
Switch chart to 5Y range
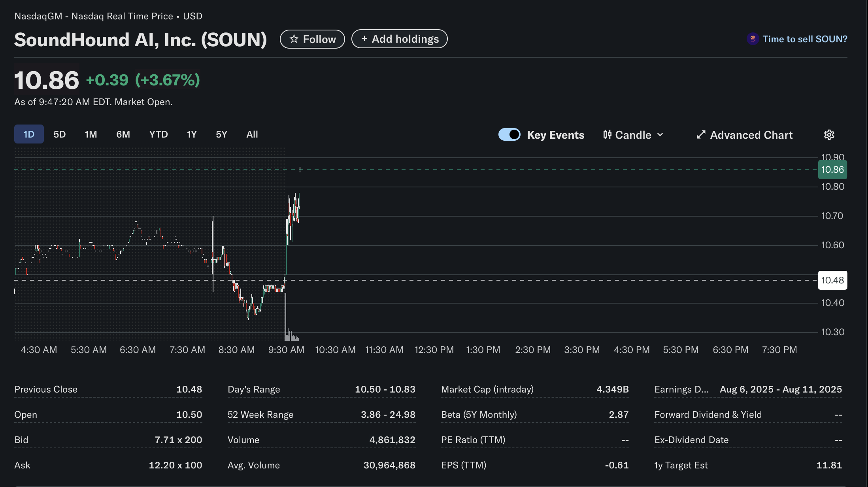(221, 134)
